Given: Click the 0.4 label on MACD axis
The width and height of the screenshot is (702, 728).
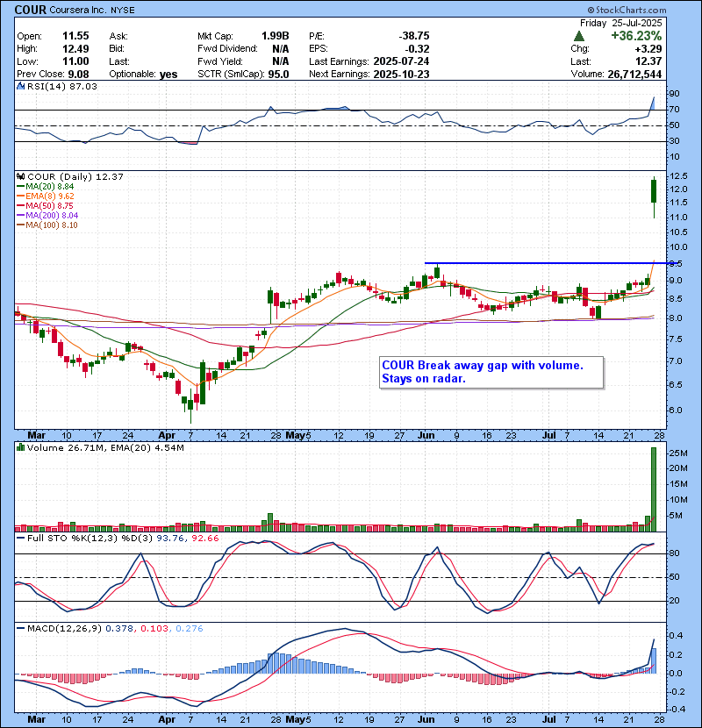Looking at the screenshot, I should click(676, 636).
